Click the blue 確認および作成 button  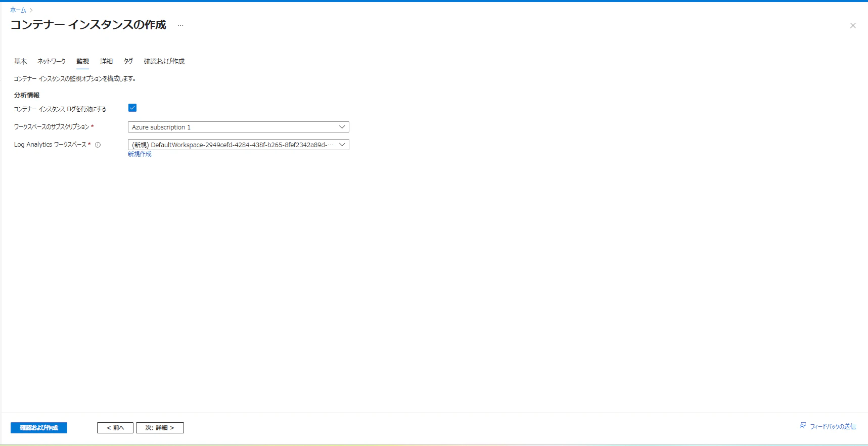(x=39, y=428)
